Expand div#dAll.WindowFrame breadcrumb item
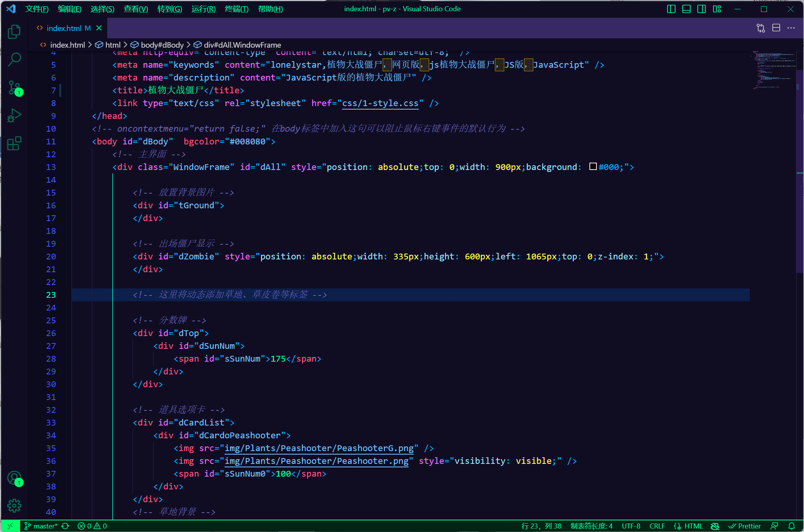 click(x=242, y=45)
